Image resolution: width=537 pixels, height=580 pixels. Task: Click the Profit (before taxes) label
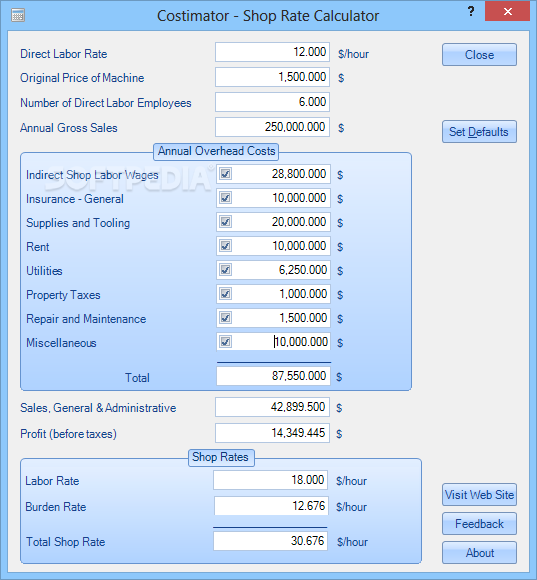point(68,434)
